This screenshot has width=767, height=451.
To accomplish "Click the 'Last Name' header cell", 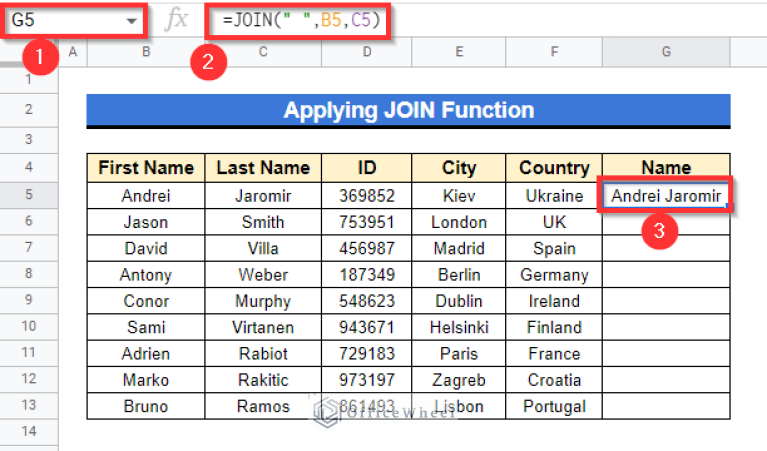I will 263,168.
